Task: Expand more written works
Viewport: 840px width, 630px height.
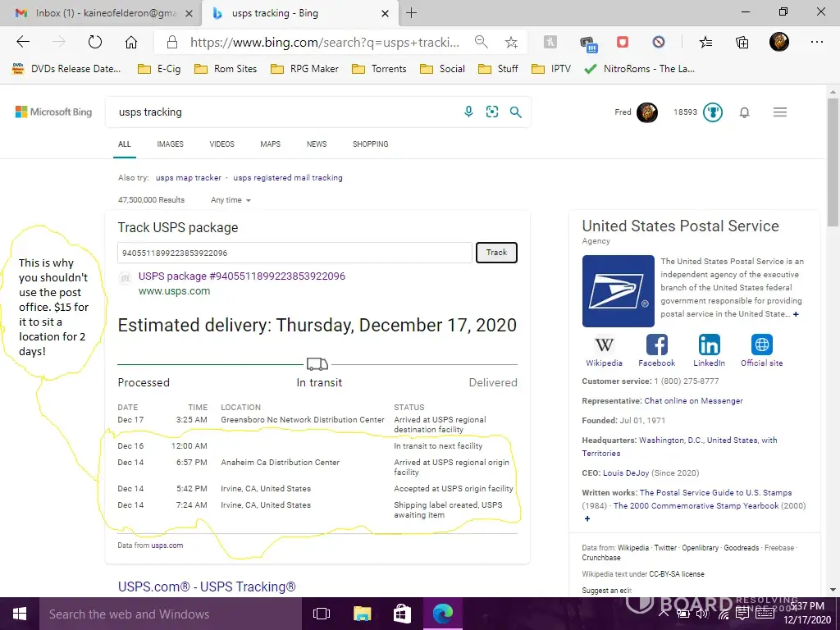Action: click(587, 519)
